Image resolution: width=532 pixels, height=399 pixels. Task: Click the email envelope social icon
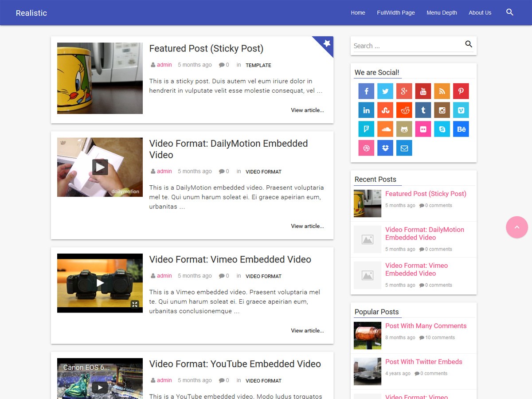click(404, 148)
